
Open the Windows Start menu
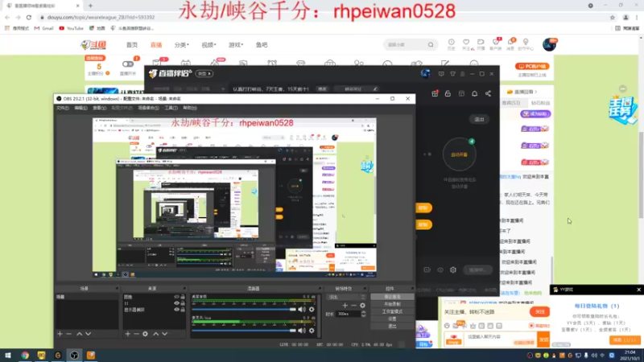coord(8,355)
